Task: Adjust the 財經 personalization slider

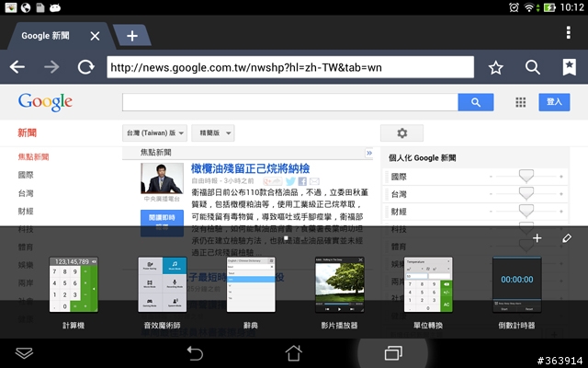Action: [x=526, y=211]
